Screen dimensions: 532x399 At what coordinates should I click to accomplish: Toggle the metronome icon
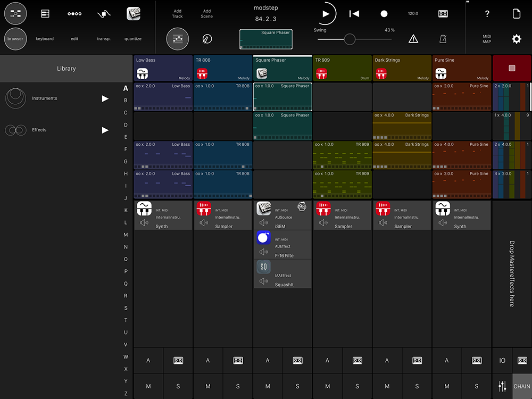(443, 39)
